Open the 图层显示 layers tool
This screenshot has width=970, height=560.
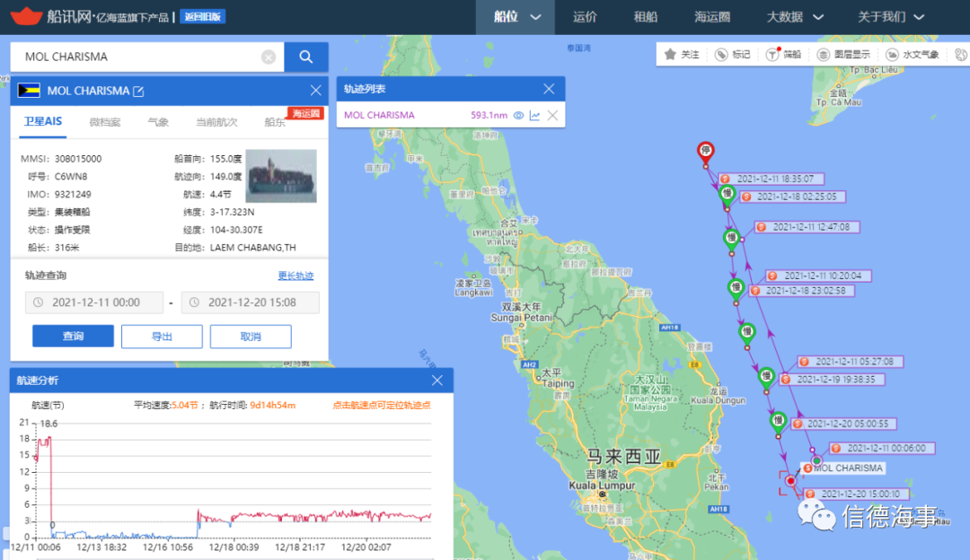pos(843,55)
